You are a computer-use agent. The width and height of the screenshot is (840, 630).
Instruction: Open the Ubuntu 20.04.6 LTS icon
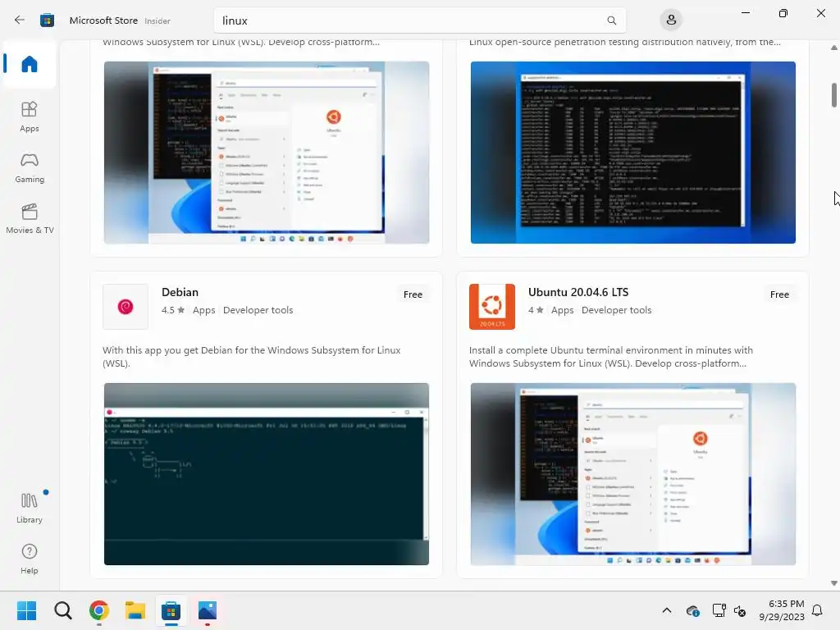(x=492, y=307)
